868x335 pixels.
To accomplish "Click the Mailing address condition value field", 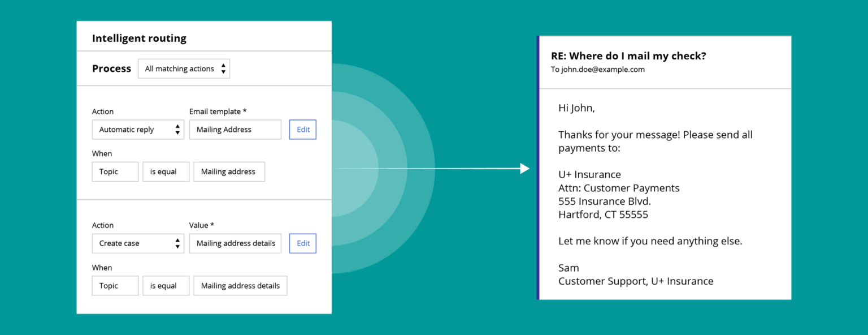I will [229, 171].
